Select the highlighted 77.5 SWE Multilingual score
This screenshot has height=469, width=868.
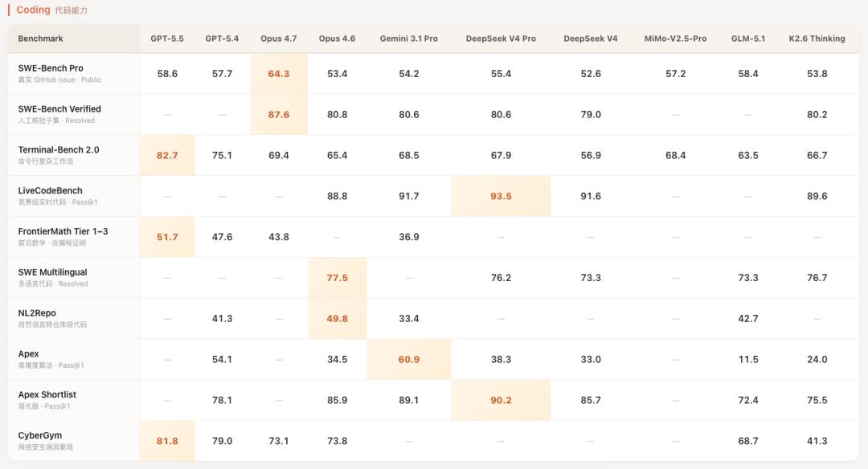pos(338,278)
